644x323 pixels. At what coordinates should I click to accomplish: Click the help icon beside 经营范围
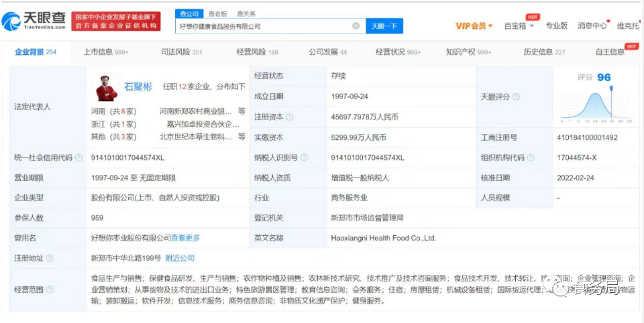(x=50, y=289)
